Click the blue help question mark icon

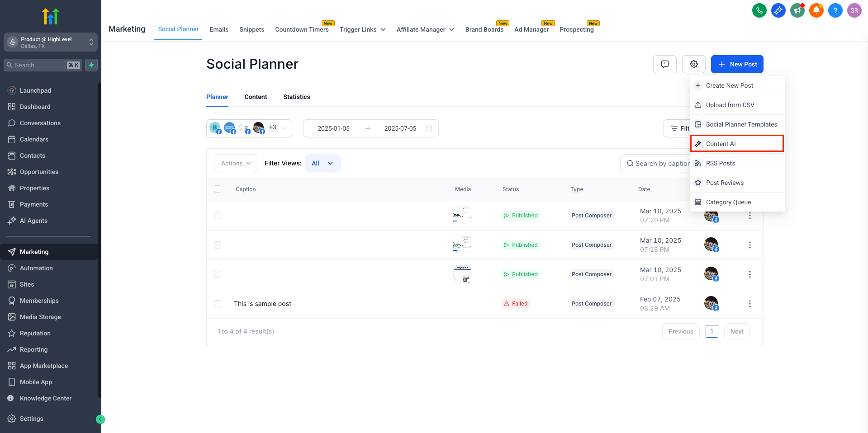(x=835, y=10)
